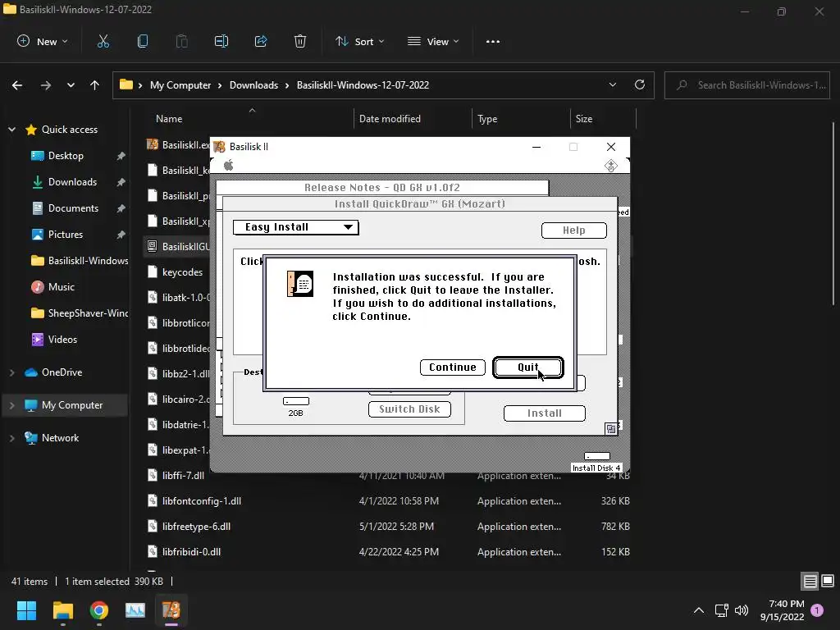Viewport: 840px width, 630px height.
Task: Open Music in the sidebar
Action: (61, 287)
